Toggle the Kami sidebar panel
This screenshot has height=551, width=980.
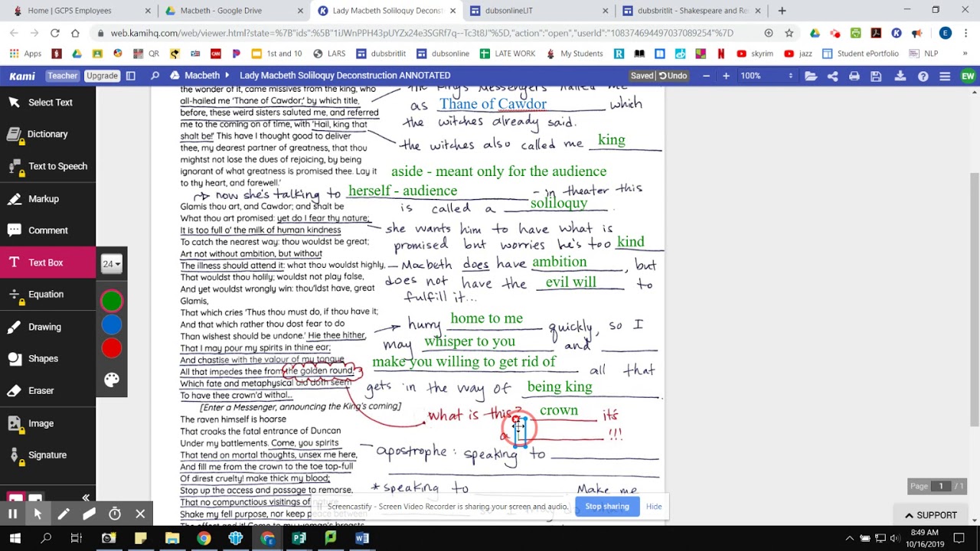click(131, 76)
